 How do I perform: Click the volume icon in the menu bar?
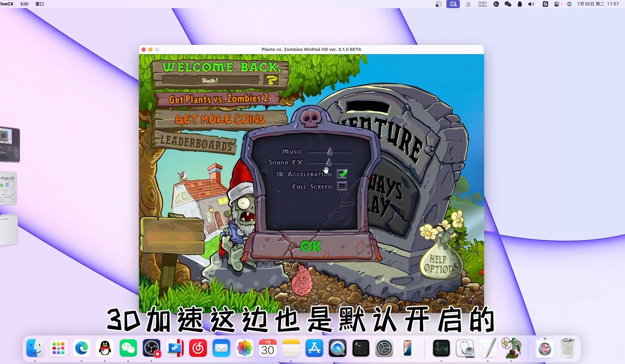(531, 4)
